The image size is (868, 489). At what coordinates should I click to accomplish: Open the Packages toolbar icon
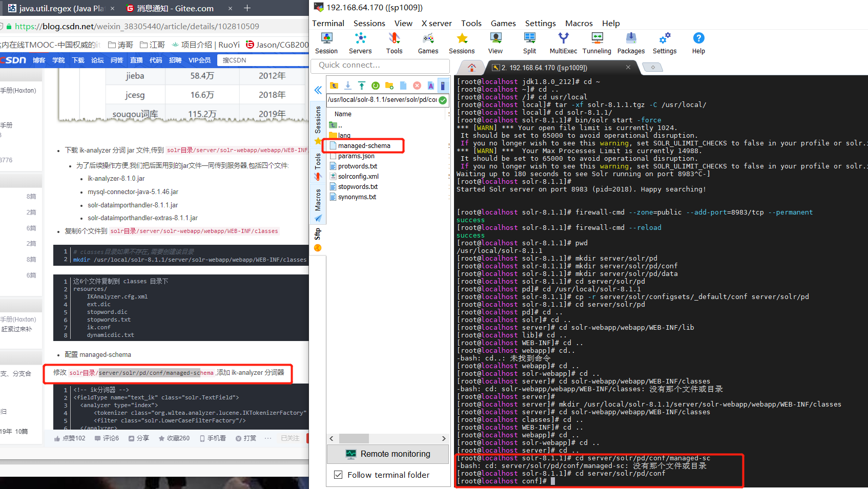point(631,43)
